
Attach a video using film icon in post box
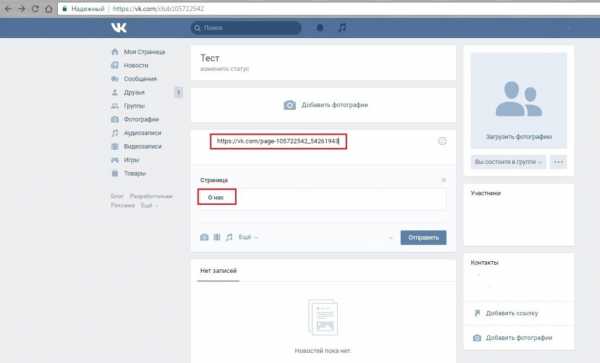click(217, 237)
